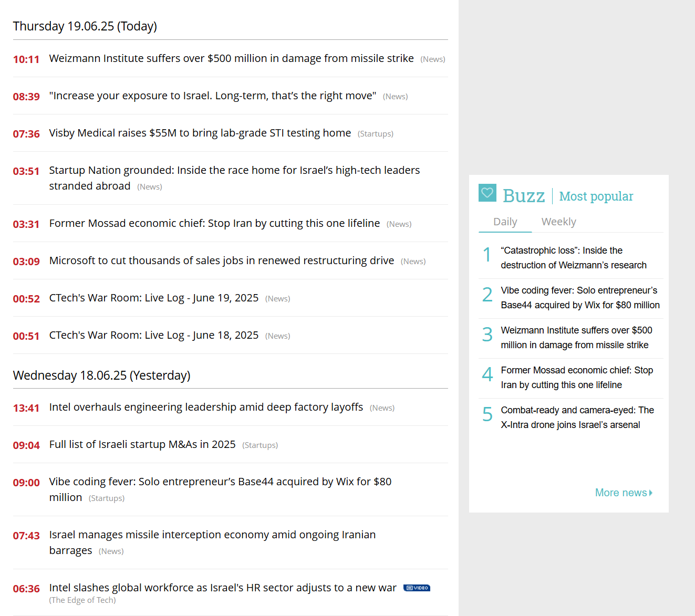Open CTech's War Room Live Log June 18
The width and height of the screenshot is (695, 616).
[x=153, y=335]
